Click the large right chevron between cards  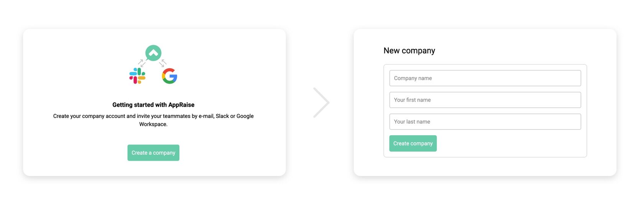click(x=321, y=103)
